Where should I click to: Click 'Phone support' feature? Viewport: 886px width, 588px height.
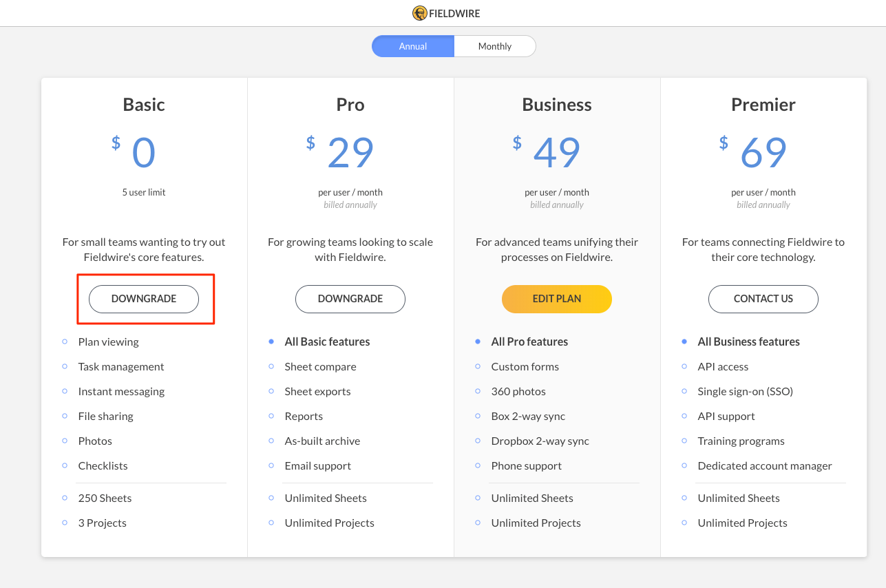(x=526, y=465)
